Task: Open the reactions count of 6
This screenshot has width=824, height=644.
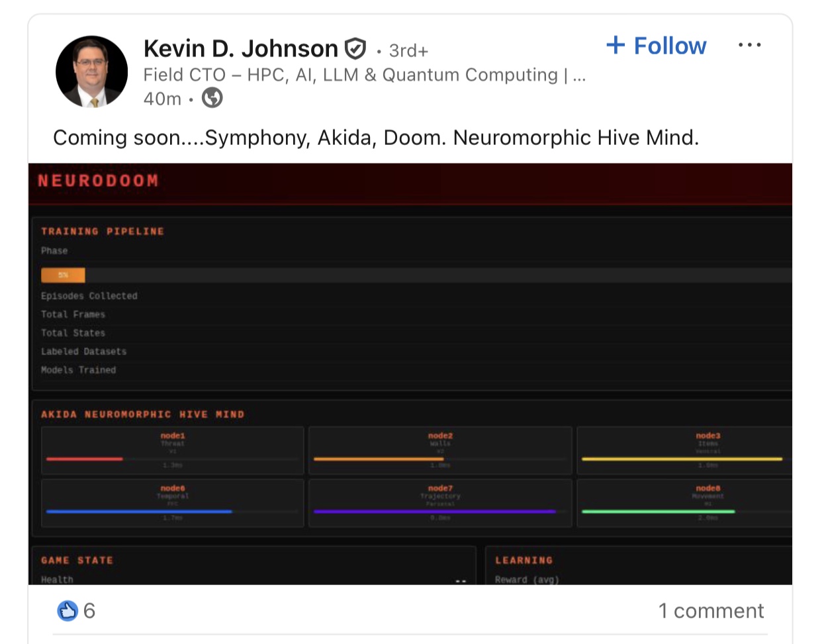Action: [89, 610]
